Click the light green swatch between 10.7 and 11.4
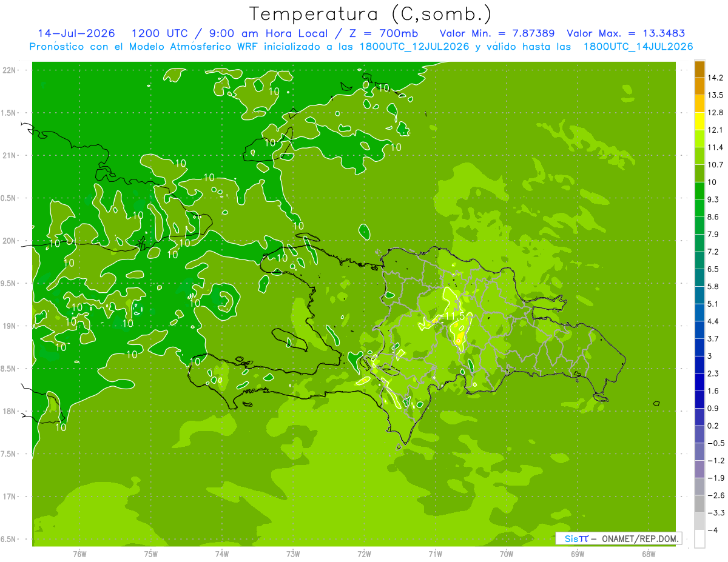The height and width of the screenshot is (562, 728). click(699, 156)
